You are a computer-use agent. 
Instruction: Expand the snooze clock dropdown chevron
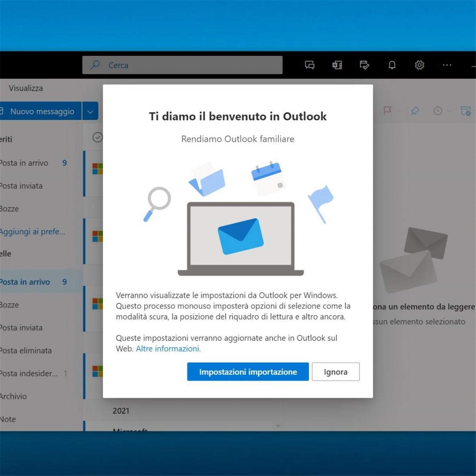pos(449,111)
